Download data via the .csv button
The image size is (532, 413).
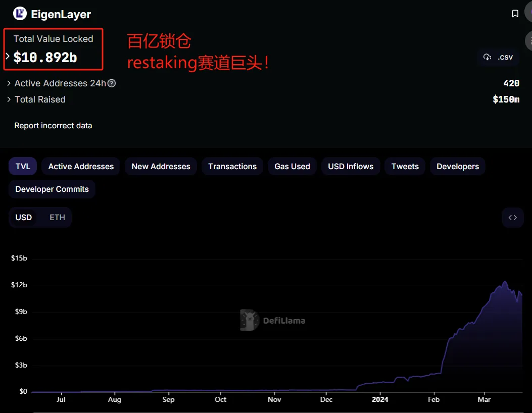click(498, 57)
